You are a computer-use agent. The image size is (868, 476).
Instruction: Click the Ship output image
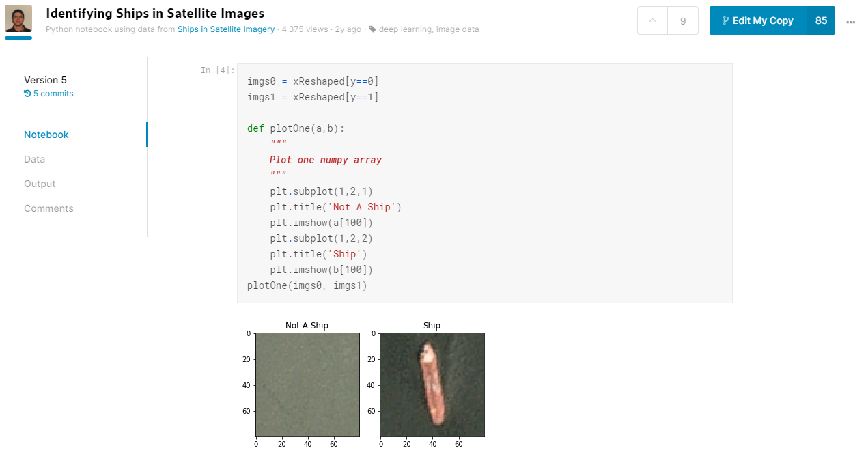[x=432, y=384]
